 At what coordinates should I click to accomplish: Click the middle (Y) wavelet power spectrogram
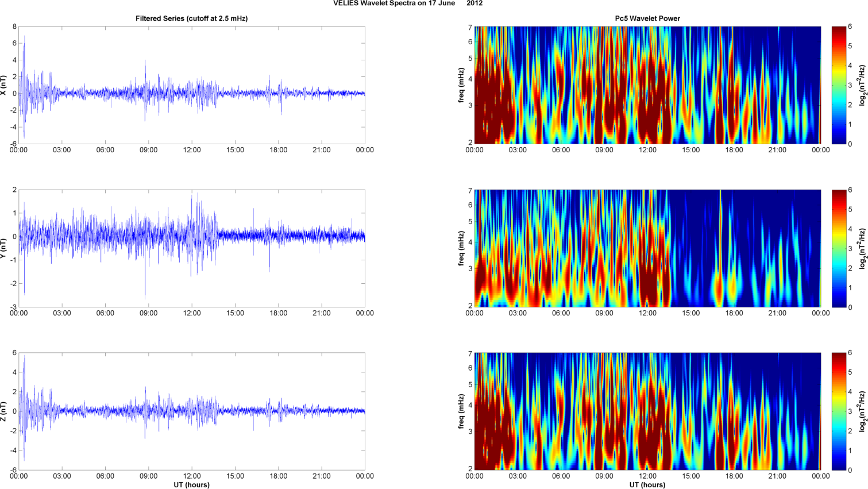tap(647, 248)
